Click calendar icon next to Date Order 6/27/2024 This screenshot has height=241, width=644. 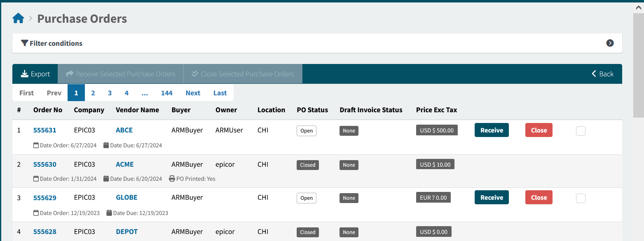(x=36, y=145)
